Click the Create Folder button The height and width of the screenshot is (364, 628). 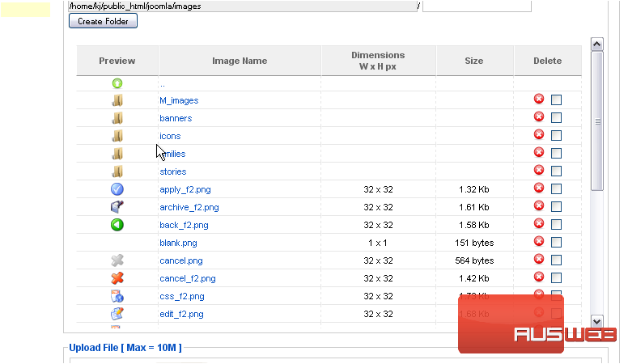point(103,21)
